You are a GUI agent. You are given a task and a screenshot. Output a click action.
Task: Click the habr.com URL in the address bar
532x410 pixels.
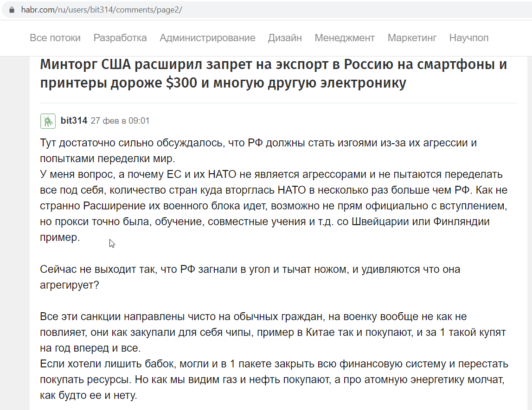(x=102, y=10)
